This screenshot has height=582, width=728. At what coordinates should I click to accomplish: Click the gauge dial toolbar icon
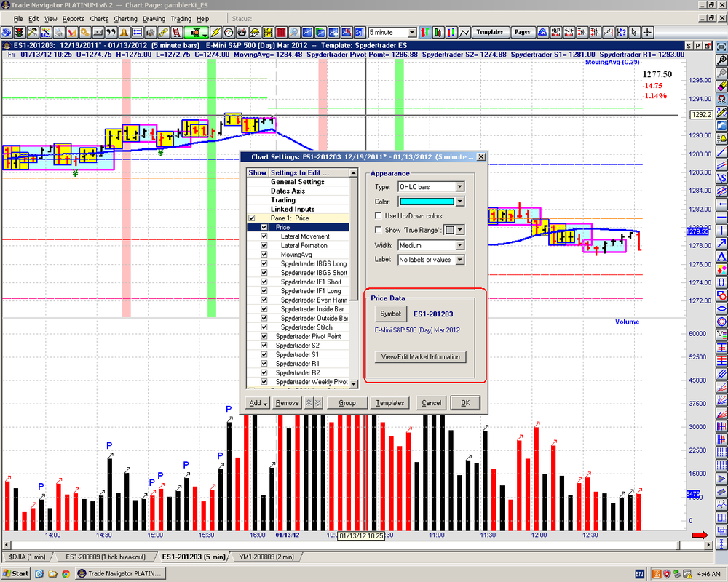[x=229, y=33]
